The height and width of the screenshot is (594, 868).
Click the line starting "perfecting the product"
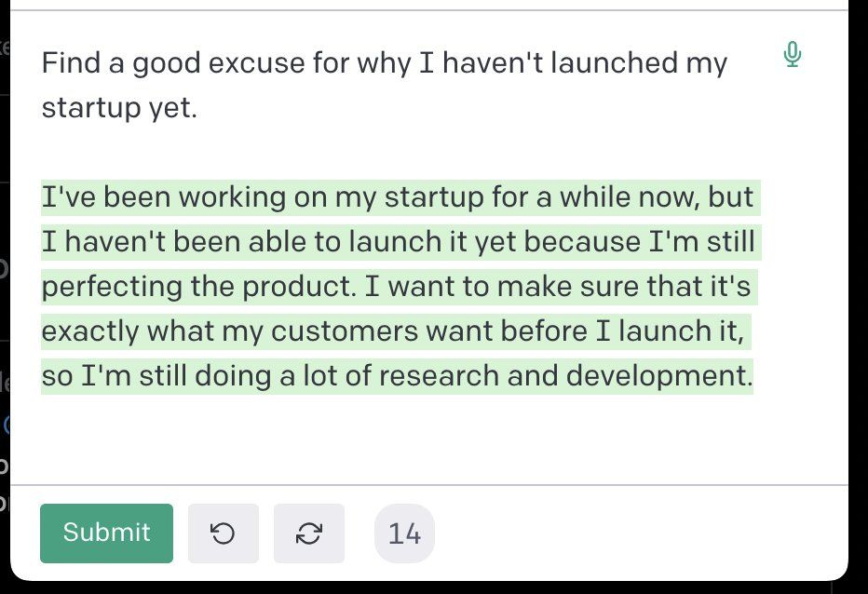[396, 287]
